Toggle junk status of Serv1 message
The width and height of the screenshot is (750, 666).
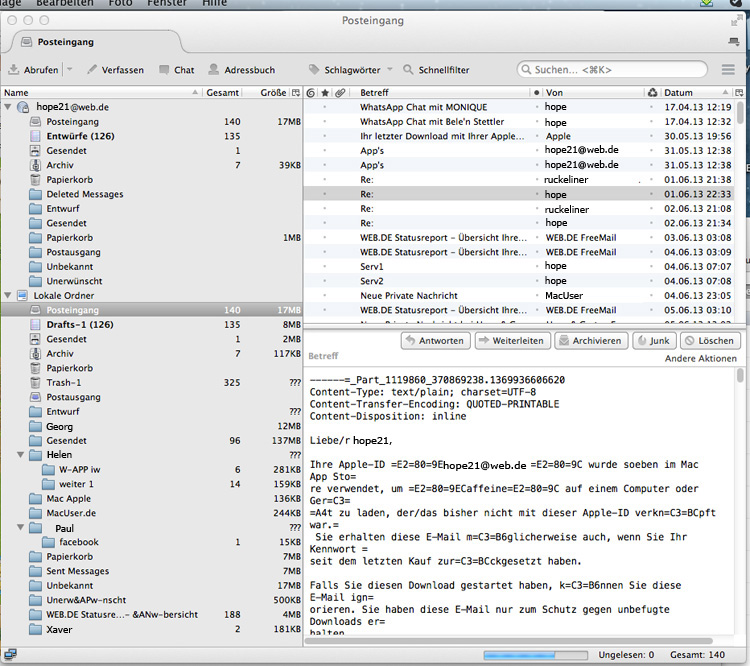tap(652, 267)
